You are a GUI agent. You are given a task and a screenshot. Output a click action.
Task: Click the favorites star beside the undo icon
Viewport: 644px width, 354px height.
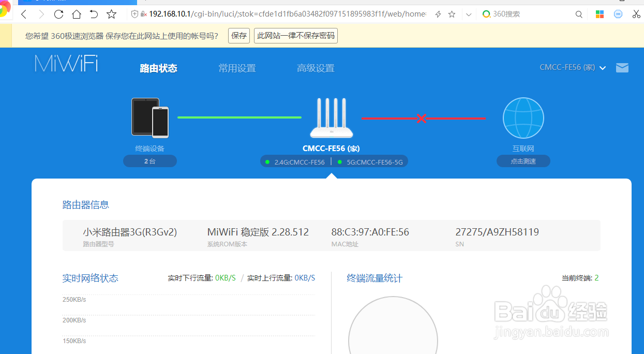[111, 14]
